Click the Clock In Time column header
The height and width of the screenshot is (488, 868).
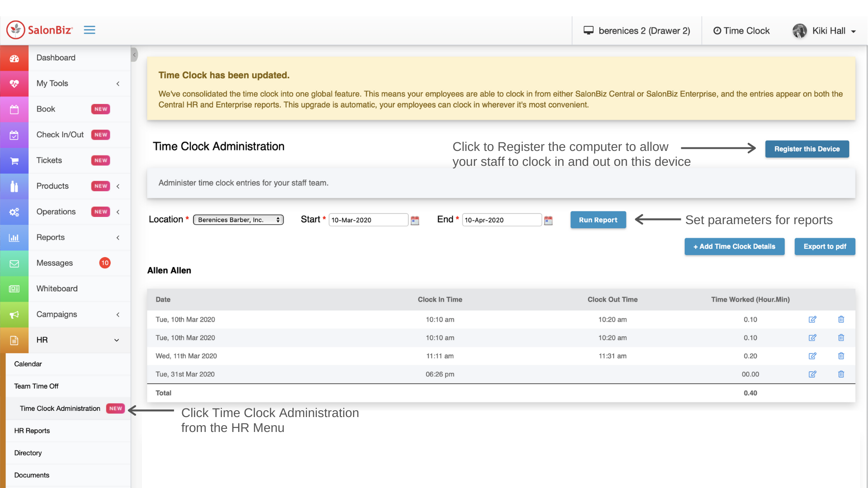[440, 300]
